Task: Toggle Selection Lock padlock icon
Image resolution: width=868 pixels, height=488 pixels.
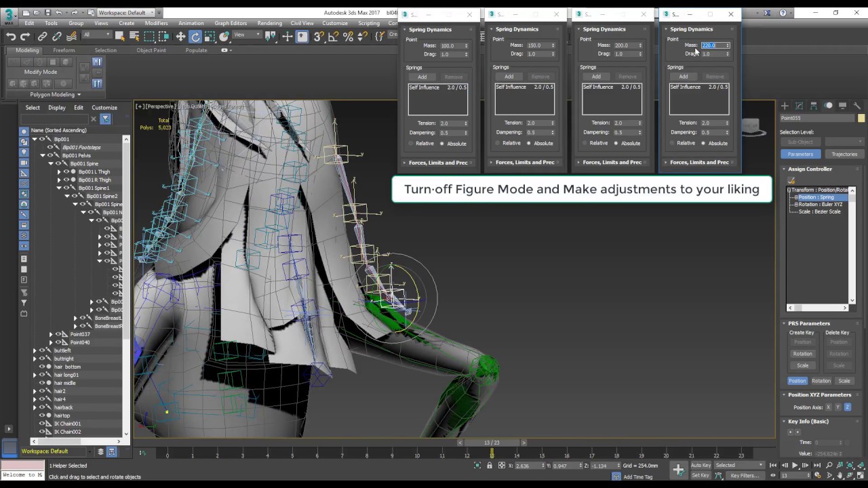Action: tap(490, 466)
